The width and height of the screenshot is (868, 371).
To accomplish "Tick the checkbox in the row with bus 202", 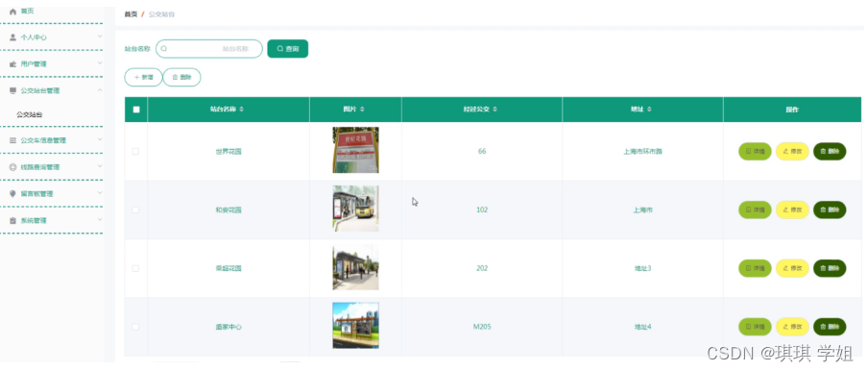I will click(x=135, y=268).
